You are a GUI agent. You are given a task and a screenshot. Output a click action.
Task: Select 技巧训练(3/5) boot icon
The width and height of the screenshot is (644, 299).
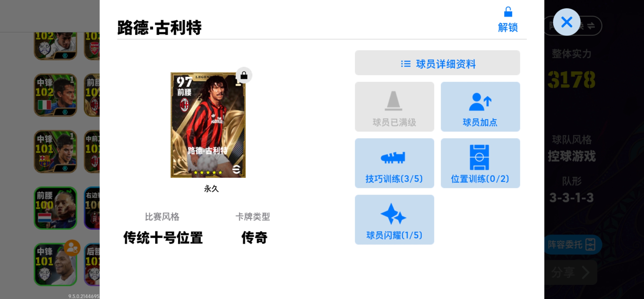[393, 158]
